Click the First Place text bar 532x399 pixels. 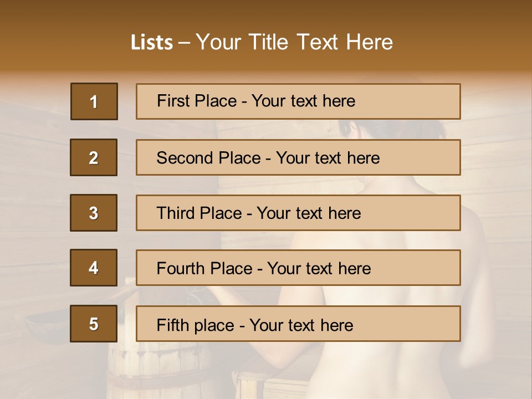298,101
